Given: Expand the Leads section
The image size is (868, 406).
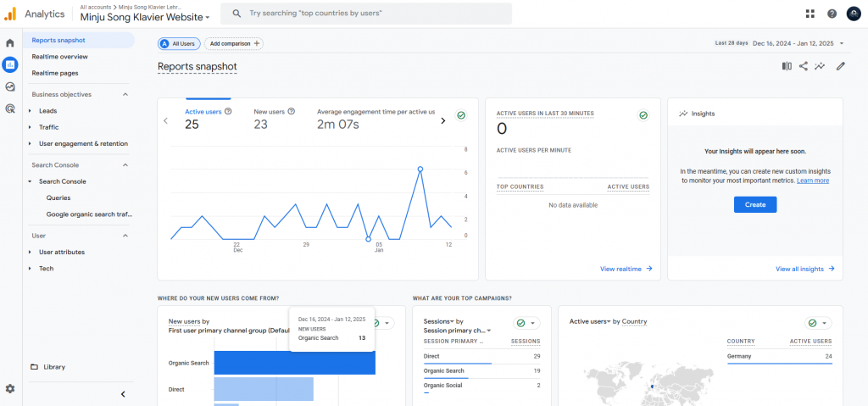Looking at the screenshot, I should (x=48, y=110).
